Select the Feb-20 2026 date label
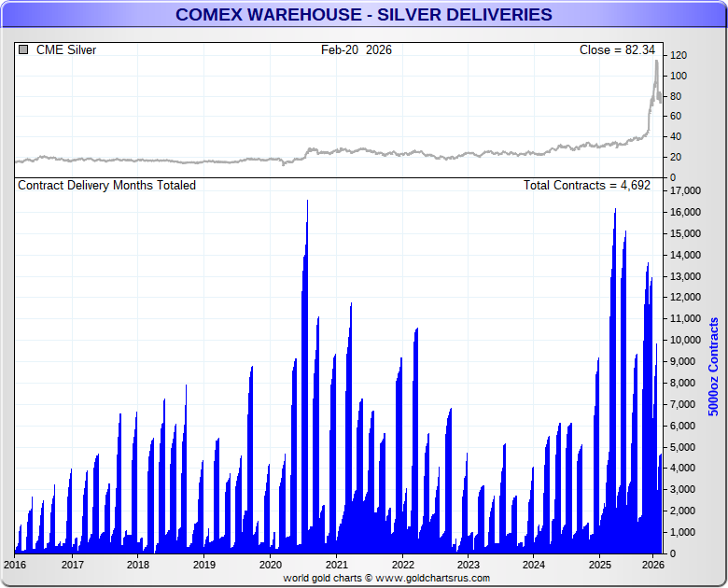728x588 pixels. [357, 49]
